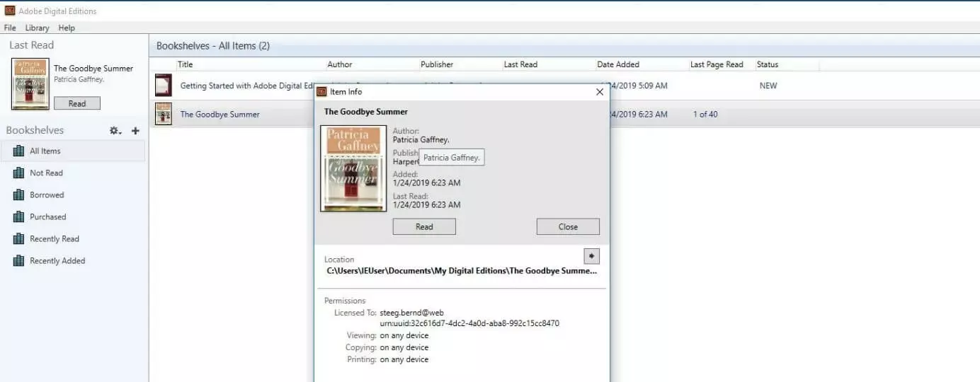This screenshot has height=382, width=980.
Task: Click the licensed email steeg.bernd@web
Action: [x=412, y=313]
